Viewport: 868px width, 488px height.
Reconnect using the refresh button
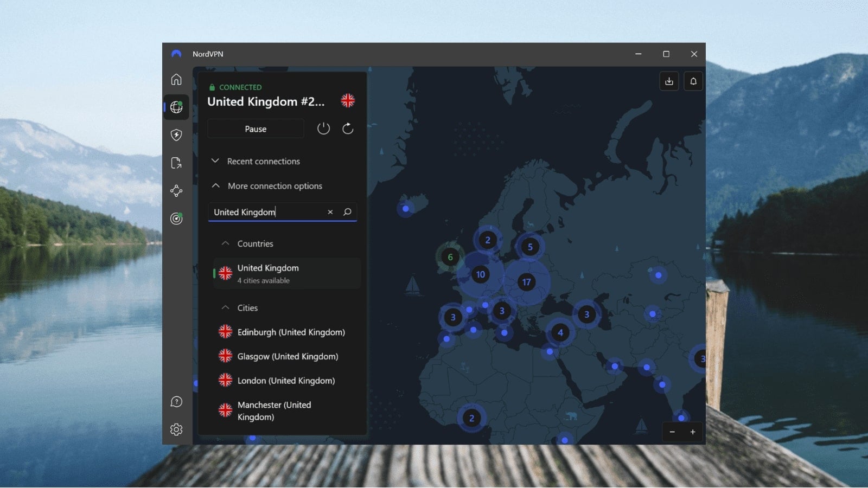(x=348, y=129)
